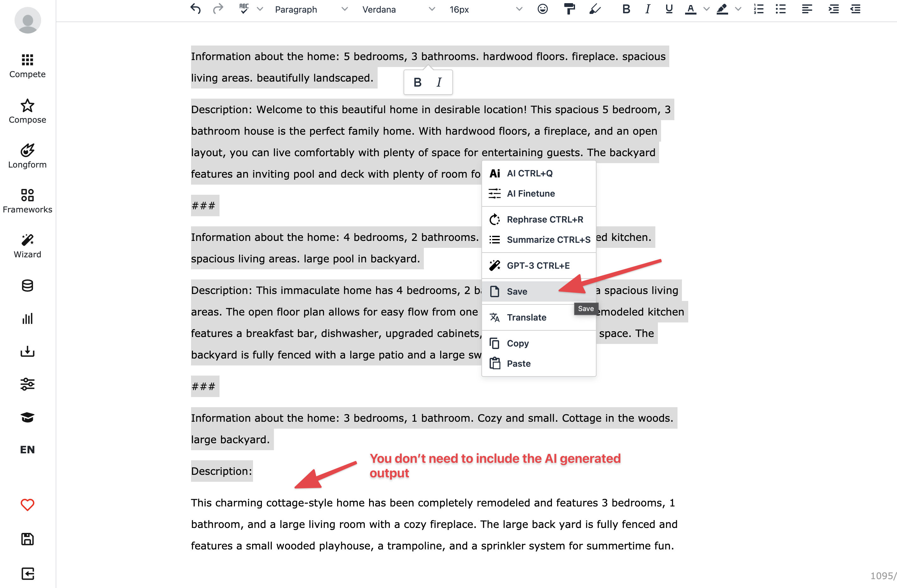The image size is (897, 588).
Task: Switch language via the EN button
Action: click(x=28, y=450)
